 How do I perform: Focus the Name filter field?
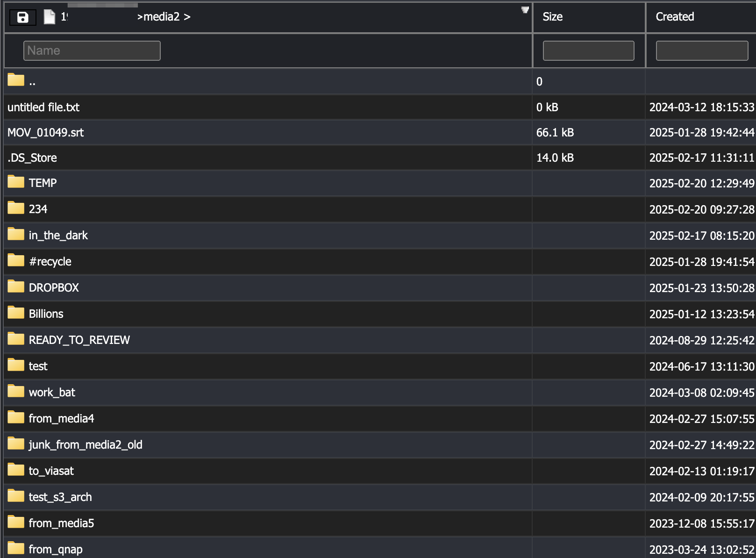point(92,50)
